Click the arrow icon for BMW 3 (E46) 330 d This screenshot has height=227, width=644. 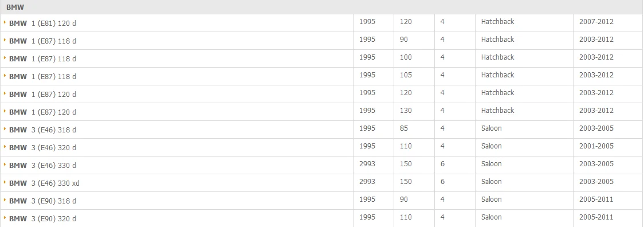point(5,165)
